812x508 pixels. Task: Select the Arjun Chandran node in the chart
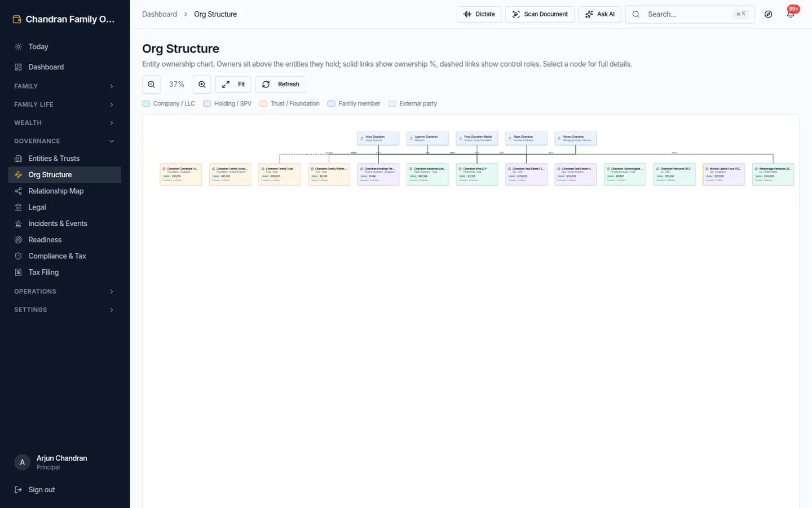(x=378, y=138)
